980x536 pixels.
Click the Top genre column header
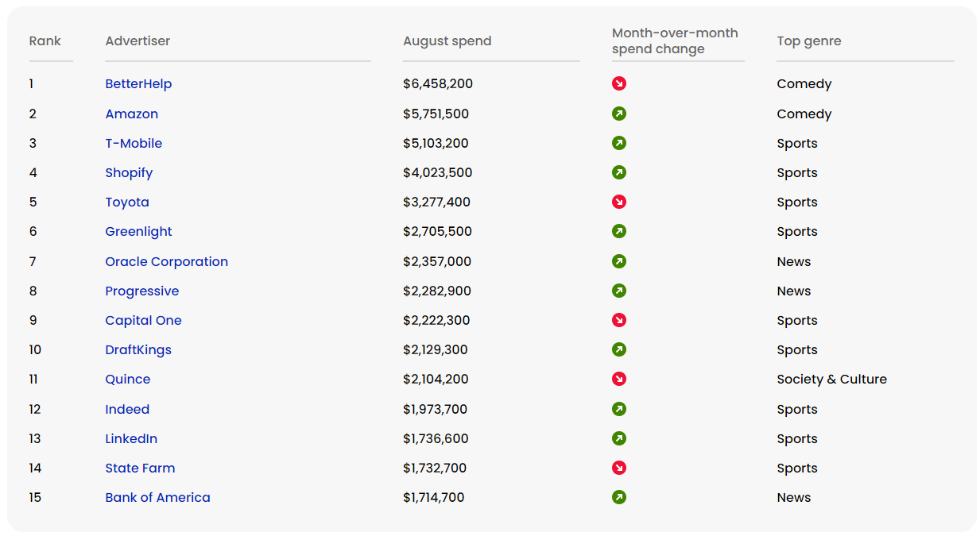pos(808,41)
